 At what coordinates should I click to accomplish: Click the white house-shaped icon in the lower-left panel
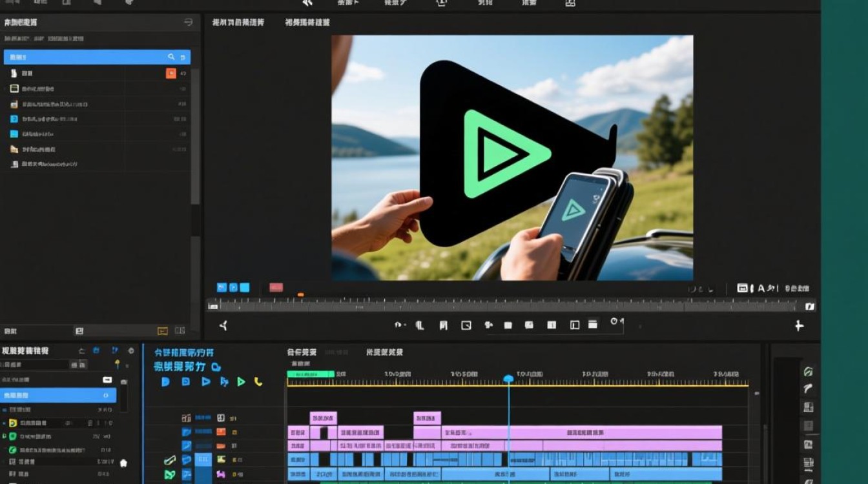pyautogui.click(x=123, y=463)
